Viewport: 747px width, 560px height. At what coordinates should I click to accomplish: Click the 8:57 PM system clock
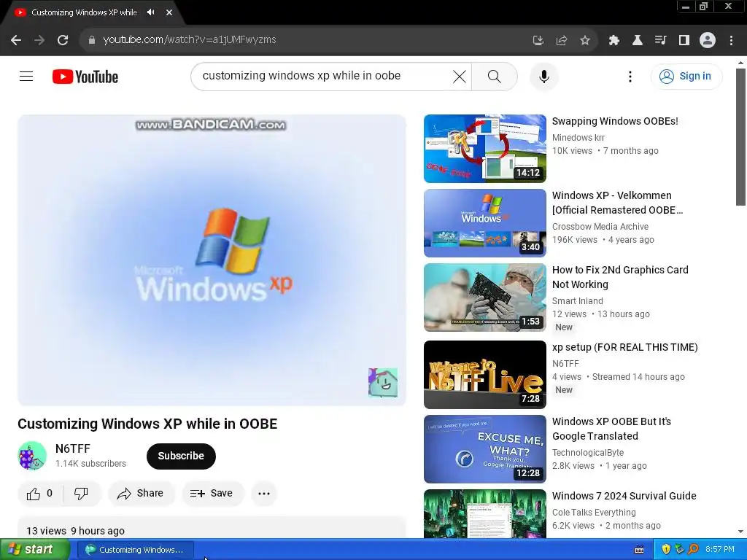[719, 550]
